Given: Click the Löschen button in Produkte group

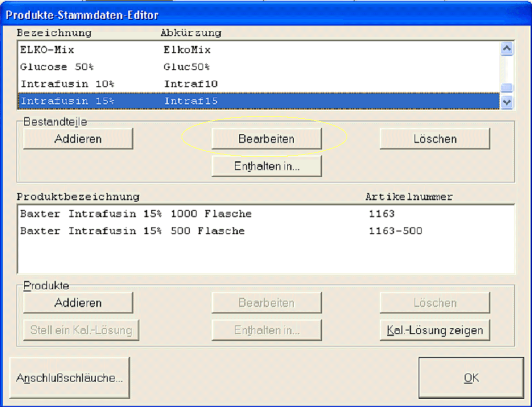Looking at the screenshot, I should pos(434,302).
